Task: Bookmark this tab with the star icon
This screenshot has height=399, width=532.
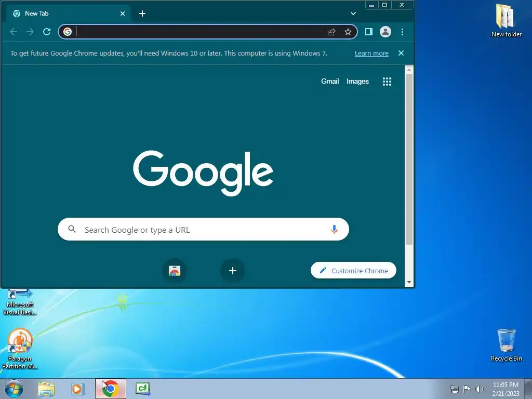Action: [348, 32]
